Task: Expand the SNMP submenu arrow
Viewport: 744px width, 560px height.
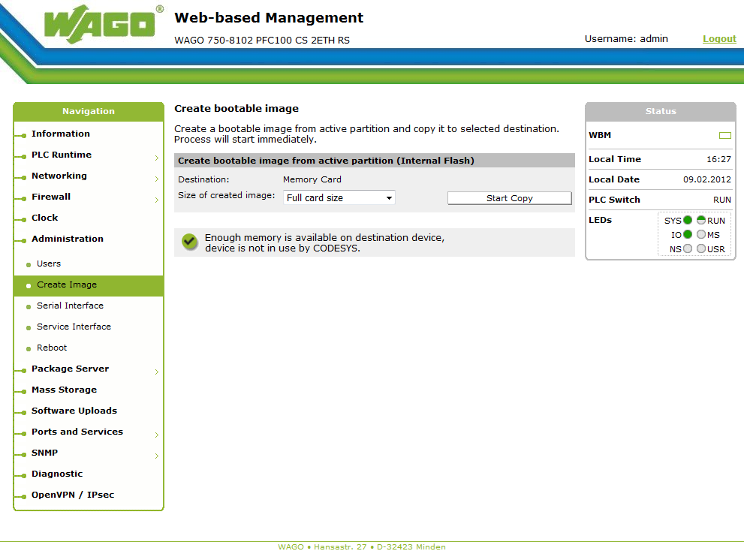Action: pos(157,456)
